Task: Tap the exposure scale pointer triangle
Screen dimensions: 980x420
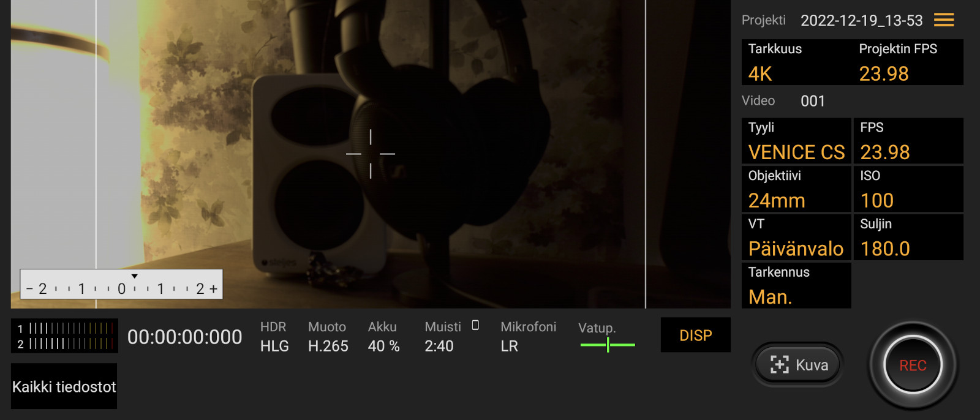Action: tap(134, 276)
